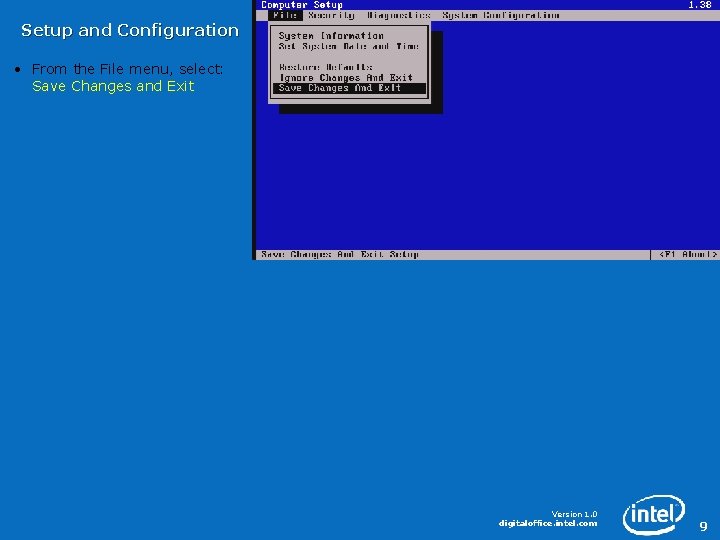Select Save Changes And Exit
Screen dimensions: 720x540
pos(349,88)
